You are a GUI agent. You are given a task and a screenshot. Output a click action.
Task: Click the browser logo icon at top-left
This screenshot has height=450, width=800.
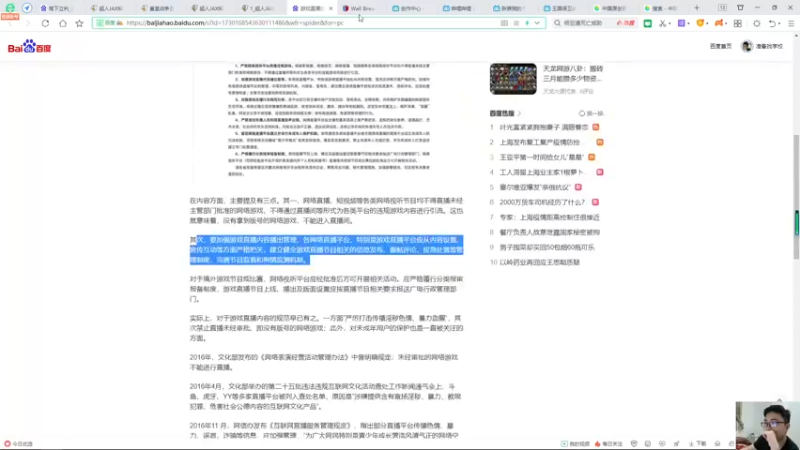[x=10, y=8]
